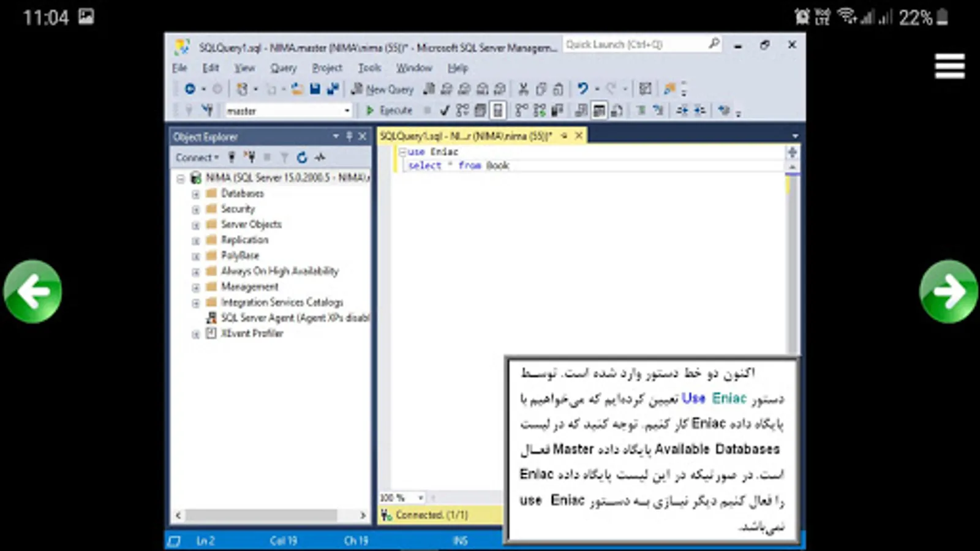Uncomment the selected lines
Viewport: 980px width, 551px height.
[658, 110]
